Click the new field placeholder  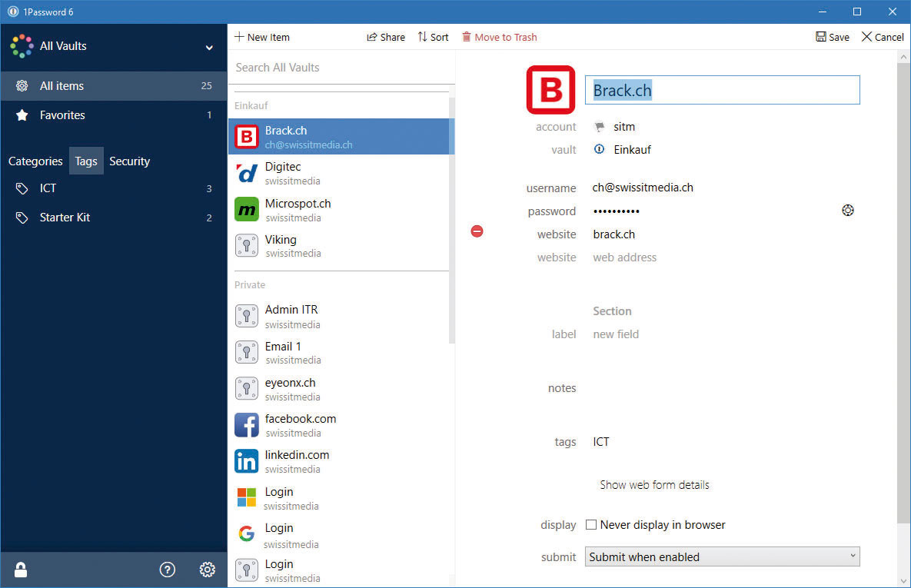point(616,334)
